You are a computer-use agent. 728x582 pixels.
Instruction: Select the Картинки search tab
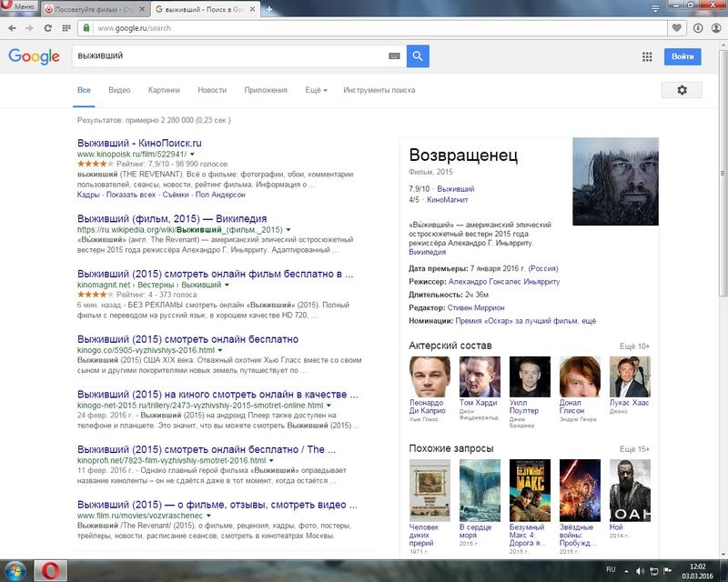(x=164, y=90)
